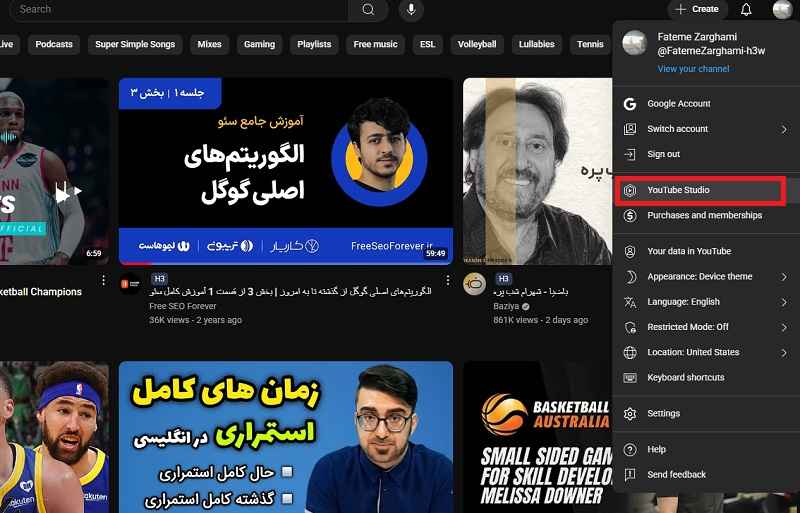Click the Search input field

coord(179,9)
